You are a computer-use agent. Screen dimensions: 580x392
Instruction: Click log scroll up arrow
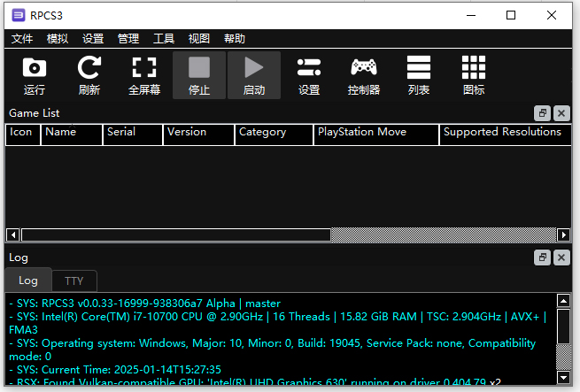click(563, 301)
